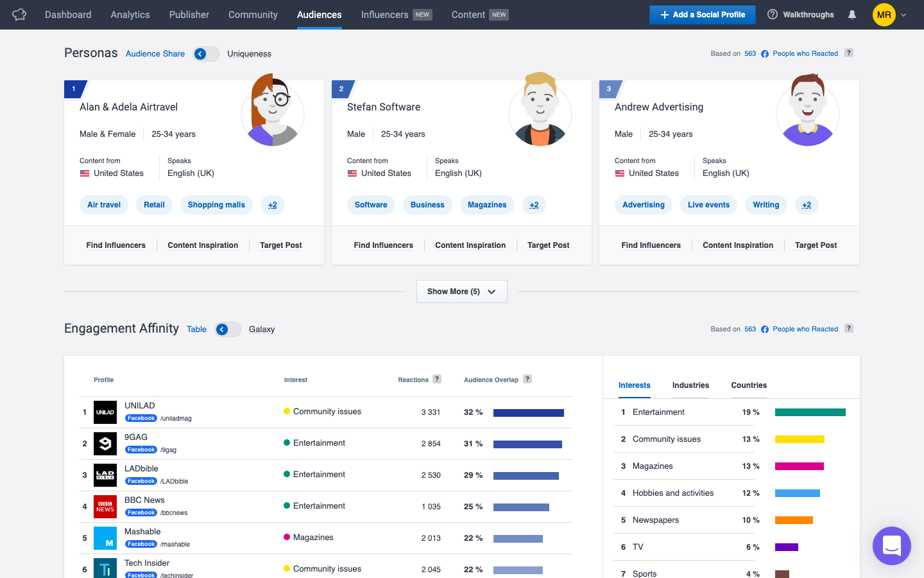Click the help icon beside People who Reacted
Image resolution: width=924 pixels, height=578 pixels.
point(848,53)
